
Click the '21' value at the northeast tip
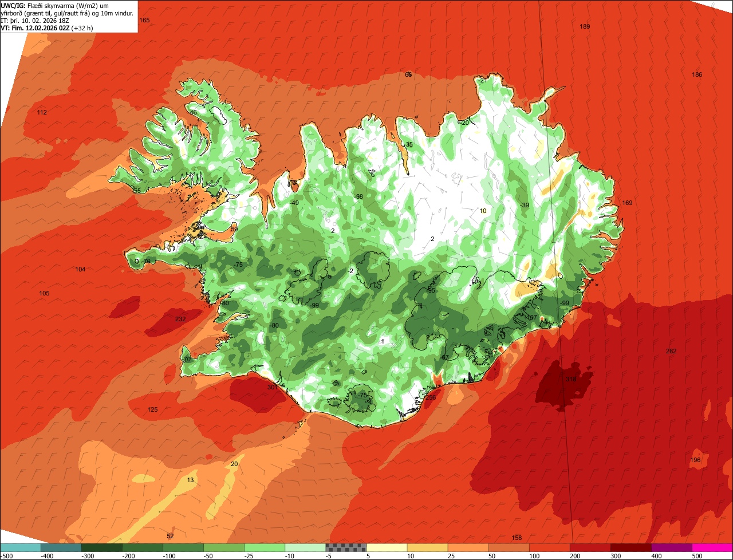coord(483,81)
